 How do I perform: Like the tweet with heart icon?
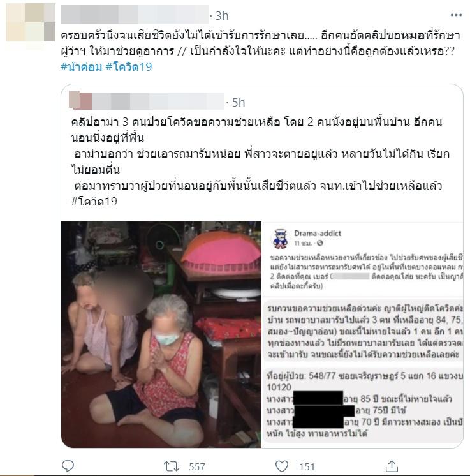pos(282,466)
